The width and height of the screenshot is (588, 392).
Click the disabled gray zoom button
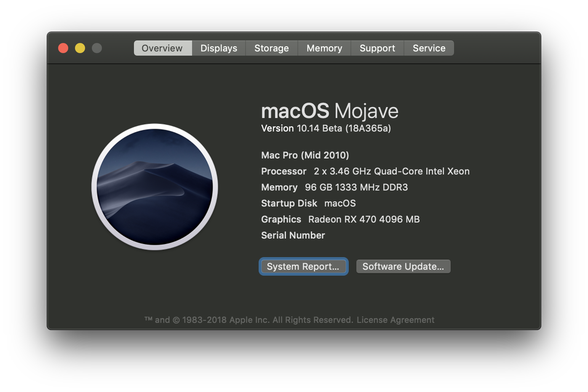97,48
